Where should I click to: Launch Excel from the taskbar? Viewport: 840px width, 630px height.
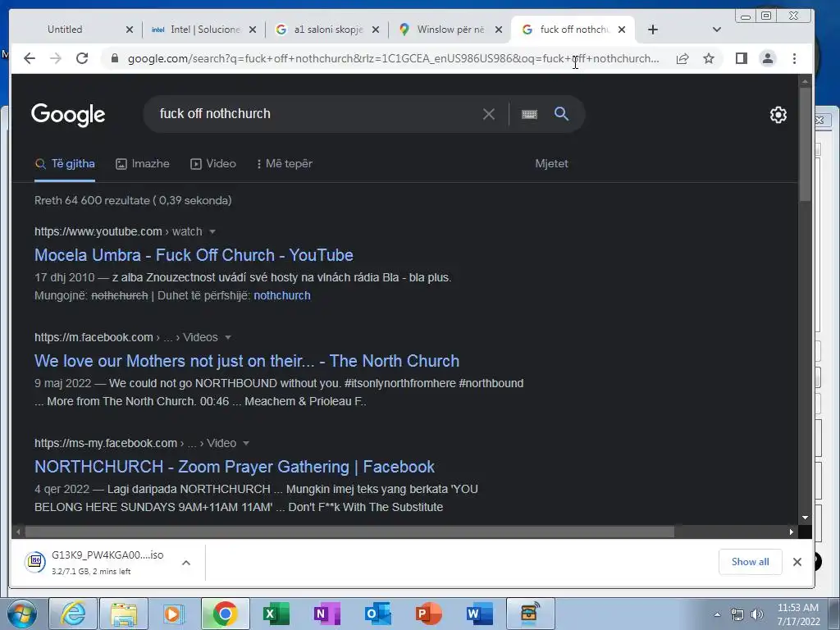pyautogui.click(x=276, y=614)
